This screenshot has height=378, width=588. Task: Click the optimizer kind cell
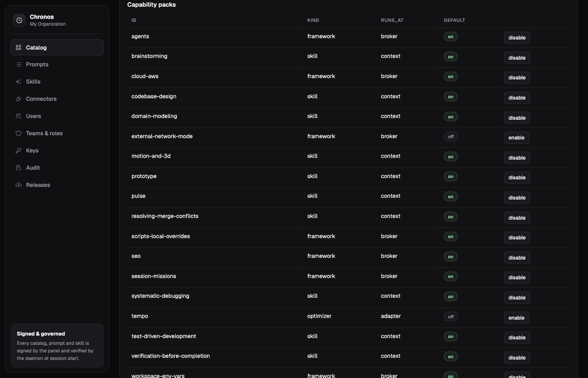(x=319, y=316)
